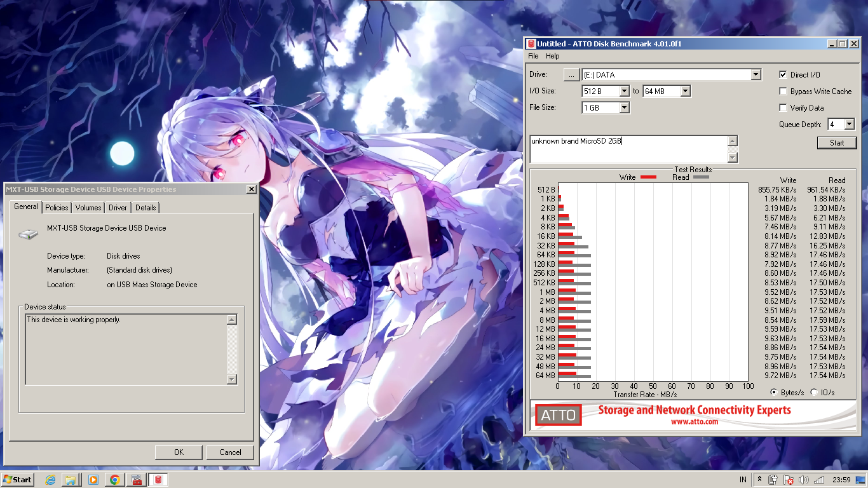The width and height of the screenshot is (868, 488).
Task: Click the 8 MB read value 17.59 MB/s
Action: coord(827,320)
